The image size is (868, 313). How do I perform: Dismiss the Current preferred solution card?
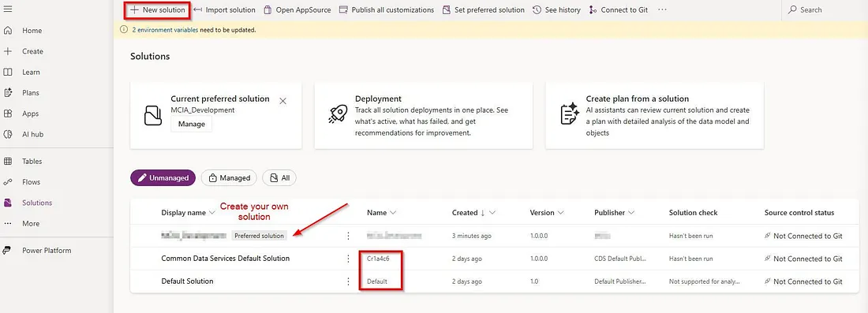[282, 101]
